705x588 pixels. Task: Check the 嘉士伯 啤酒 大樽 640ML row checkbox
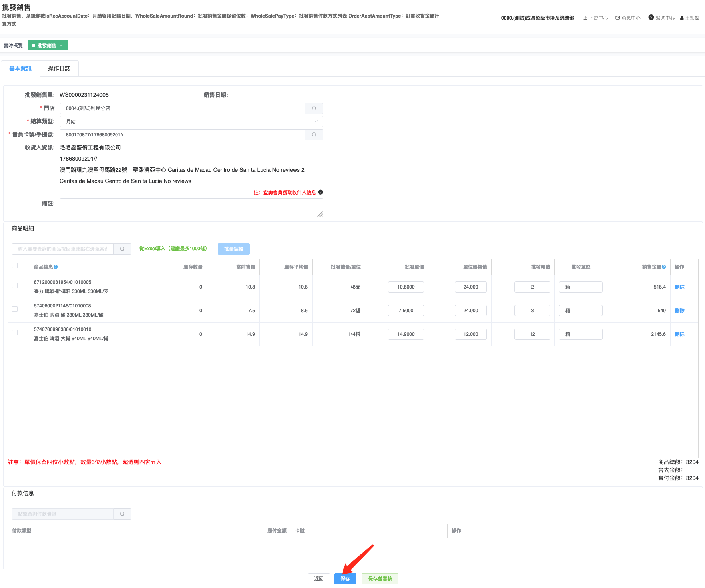click(x=15, y=333)
